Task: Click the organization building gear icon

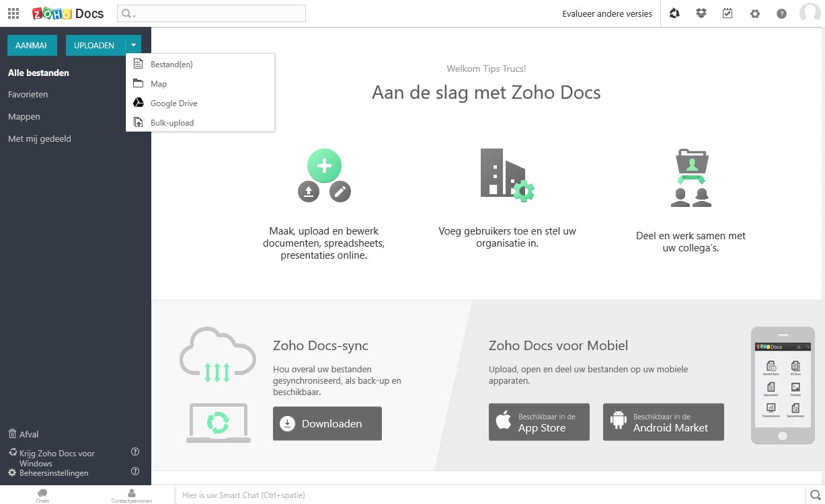Action: click(x=507, y=175)
